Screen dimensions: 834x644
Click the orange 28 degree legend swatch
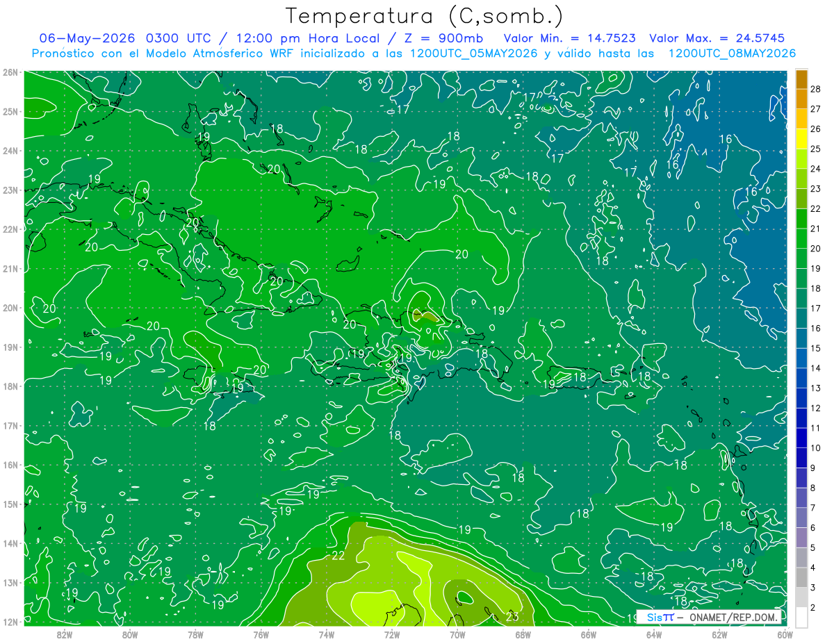point(801,79)
